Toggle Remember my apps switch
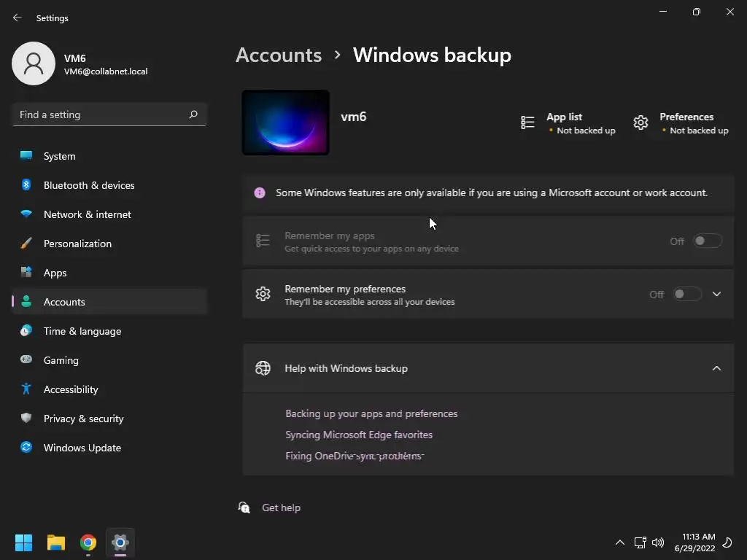 [708, 241]
